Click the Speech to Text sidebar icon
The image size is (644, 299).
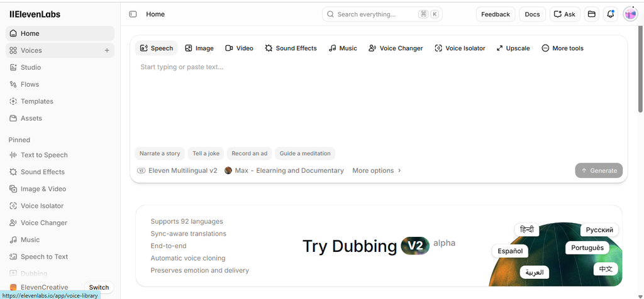[13, 257]
